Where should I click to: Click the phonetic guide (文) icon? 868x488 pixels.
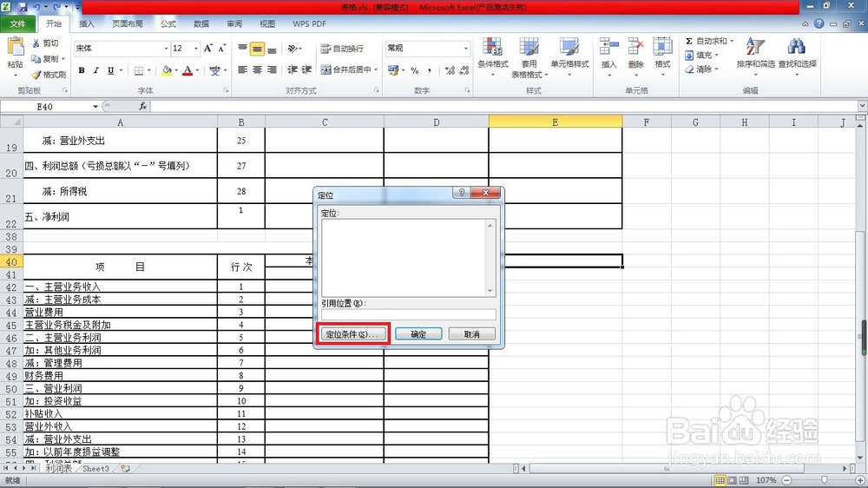tap(214, 70)
